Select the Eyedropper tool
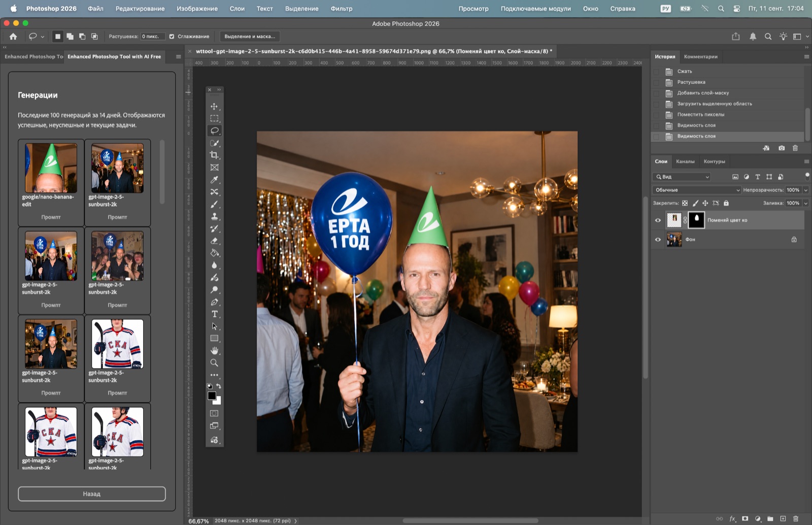 pos(214,180)
